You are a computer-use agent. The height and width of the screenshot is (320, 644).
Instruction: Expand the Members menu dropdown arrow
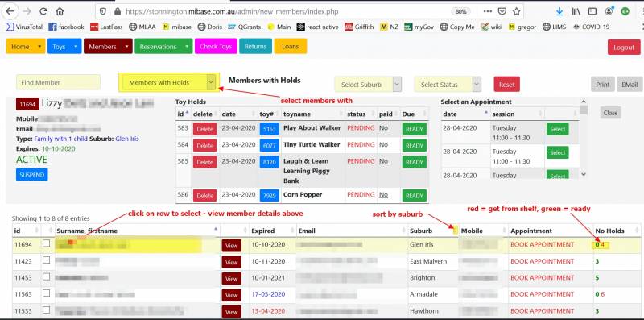pos(127,47)
